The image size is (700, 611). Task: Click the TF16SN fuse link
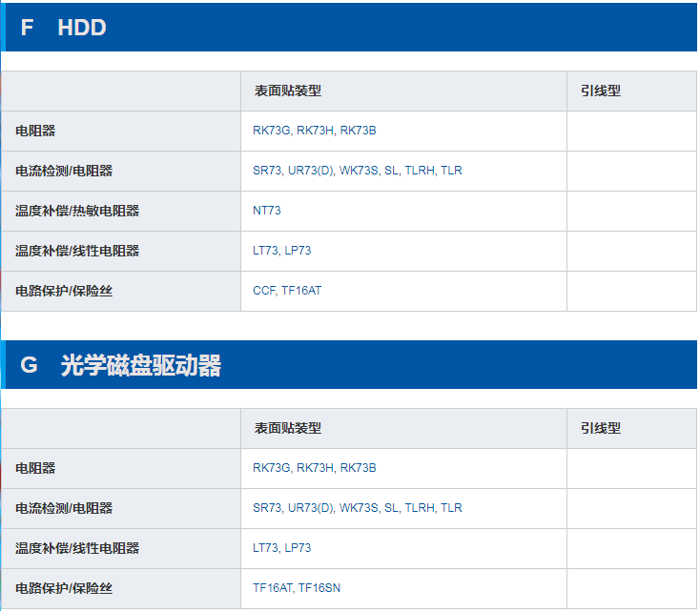(x=319, y=588)
